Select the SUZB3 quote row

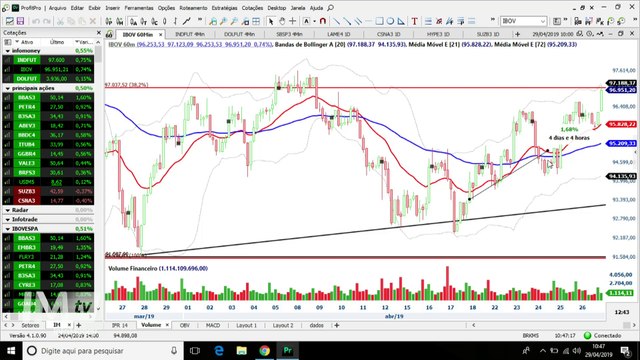48,191
